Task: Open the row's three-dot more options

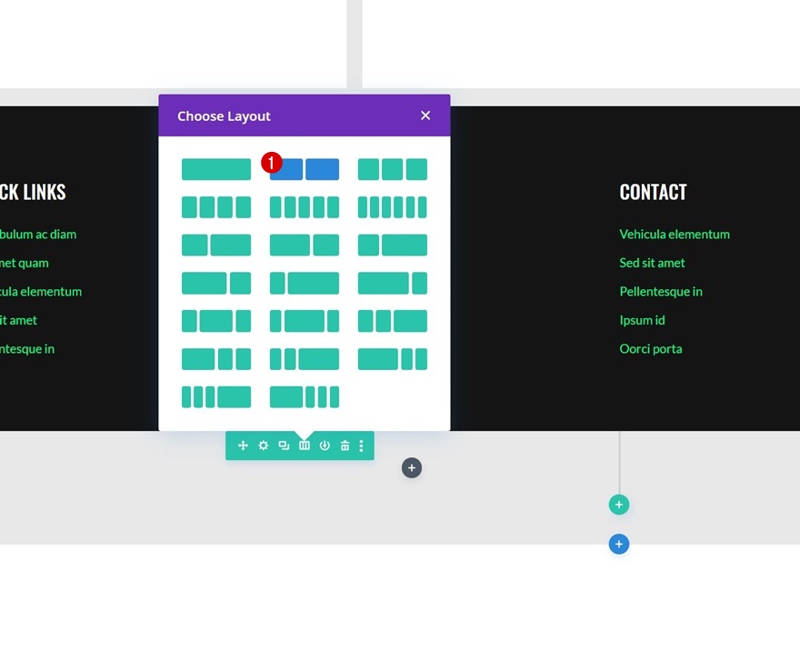Action: (x=361, y=446)
